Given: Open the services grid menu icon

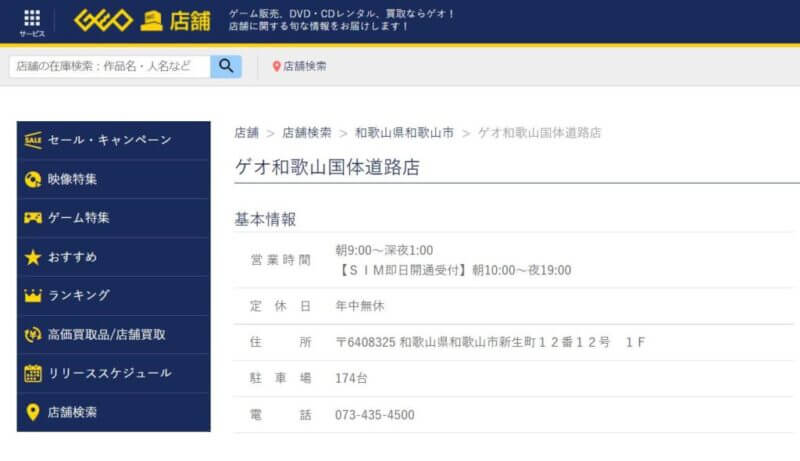Looking at the screenshot, I should tap(32, 18).
